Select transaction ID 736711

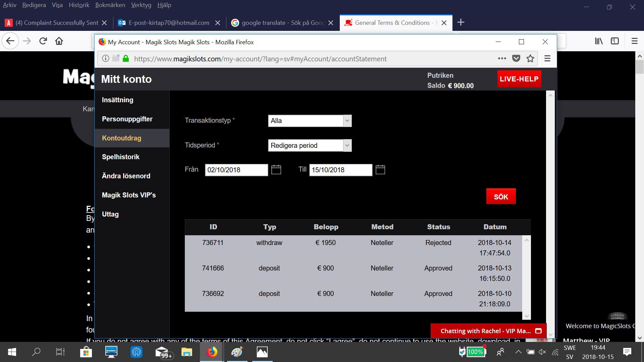pyautogui.click(x=213, y=243)
